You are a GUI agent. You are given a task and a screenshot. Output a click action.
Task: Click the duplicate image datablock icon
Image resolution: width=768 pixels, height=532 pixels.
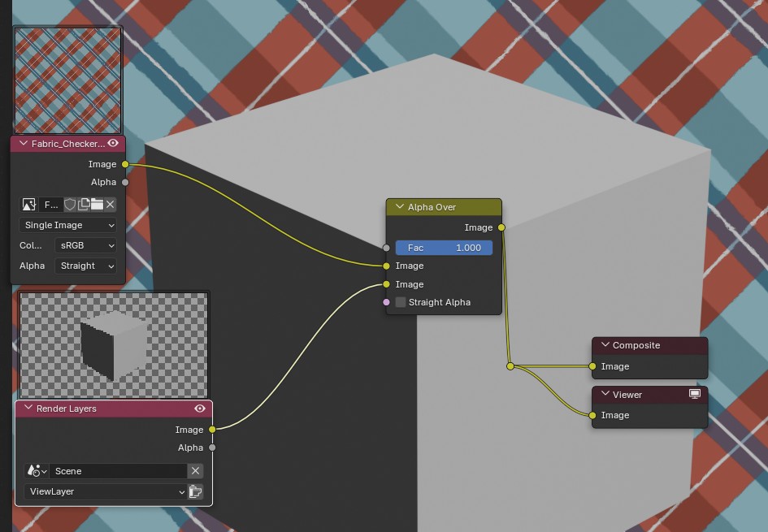(x=84, y=205)
